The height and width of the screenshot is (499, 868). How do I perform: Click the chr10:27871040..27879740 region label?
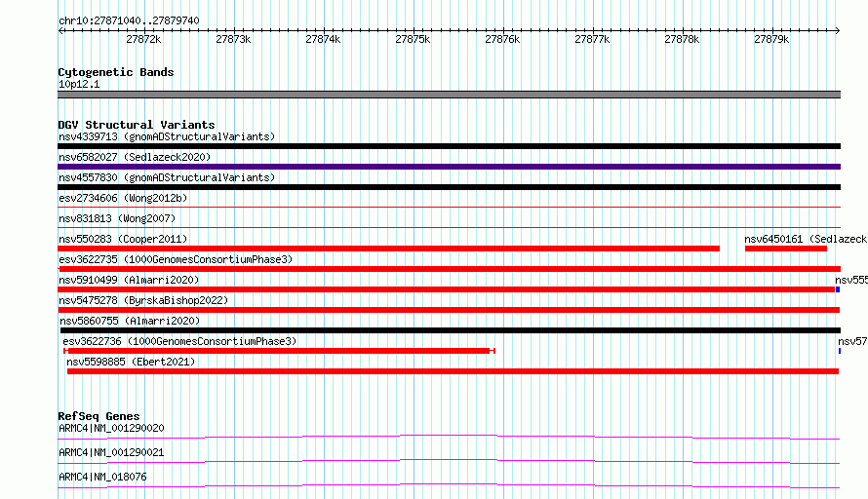click(129, 20)
